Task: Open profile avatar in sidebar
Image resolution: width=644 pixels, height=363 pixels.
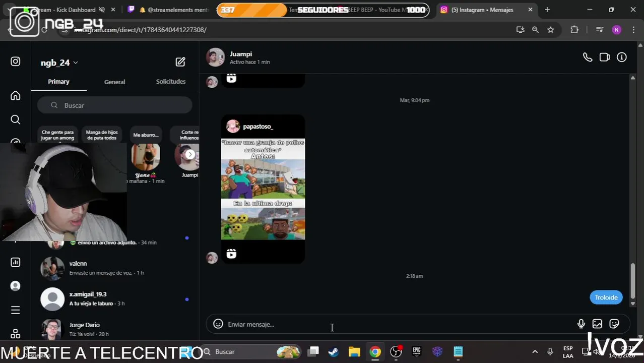Action: coord(16,286)
